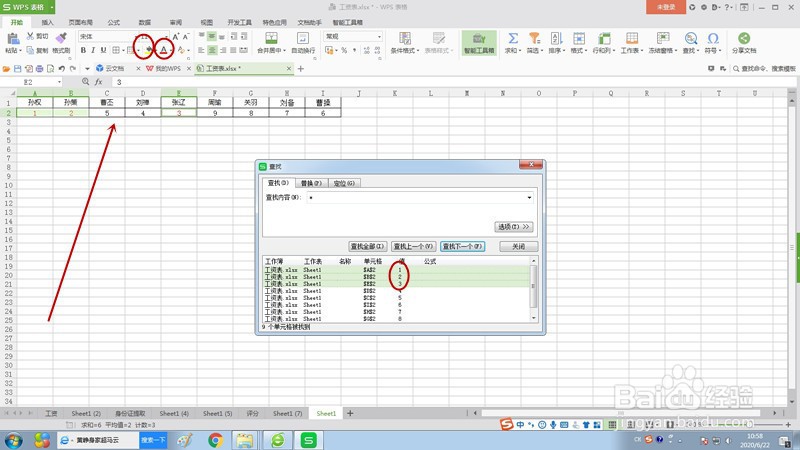
Task: Click the Not Logged In (未登录) button
Action: click(x=666, y=7)
